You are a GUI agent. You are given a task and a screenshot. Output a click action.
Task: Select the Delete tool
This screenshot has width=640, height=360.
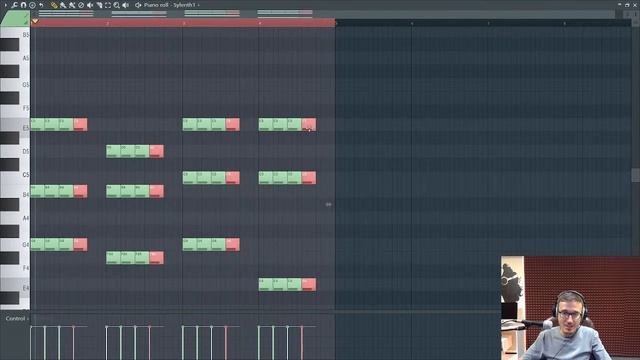click(81, 5)
